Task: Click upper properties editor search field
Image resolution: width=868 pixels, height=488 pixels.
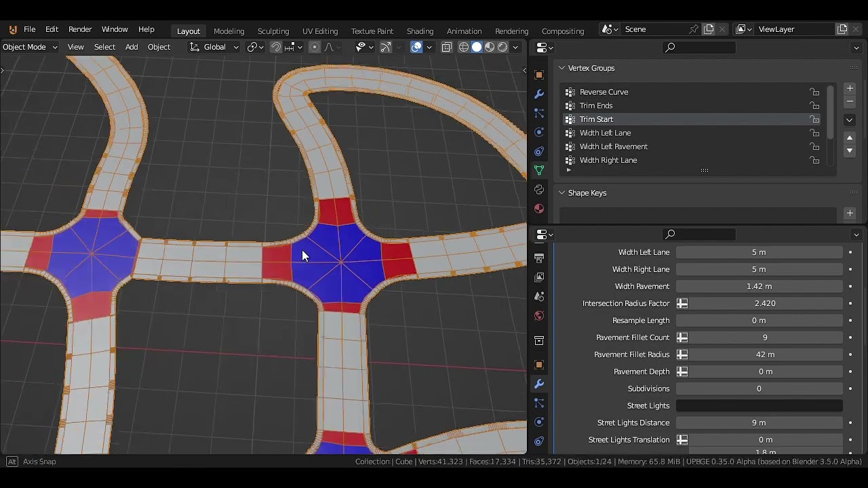Action: tap(698, 47)
